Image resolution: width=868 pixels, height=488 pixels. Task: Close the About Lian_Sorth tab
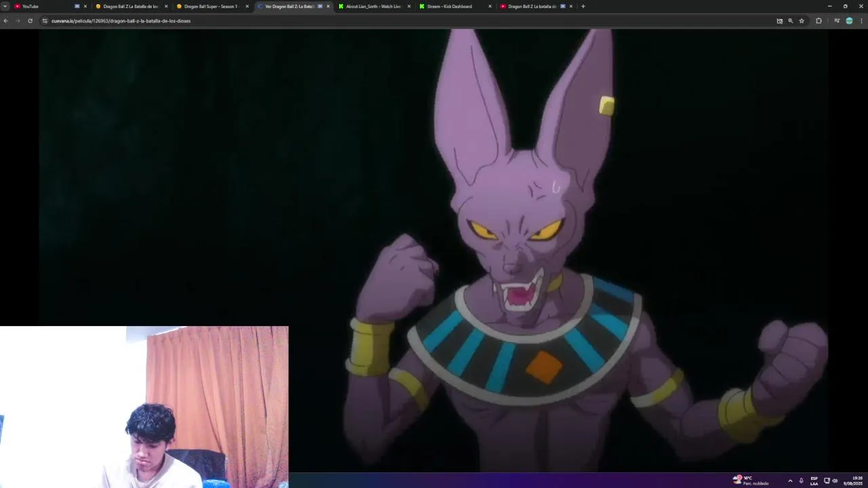(x=409, y=6)
